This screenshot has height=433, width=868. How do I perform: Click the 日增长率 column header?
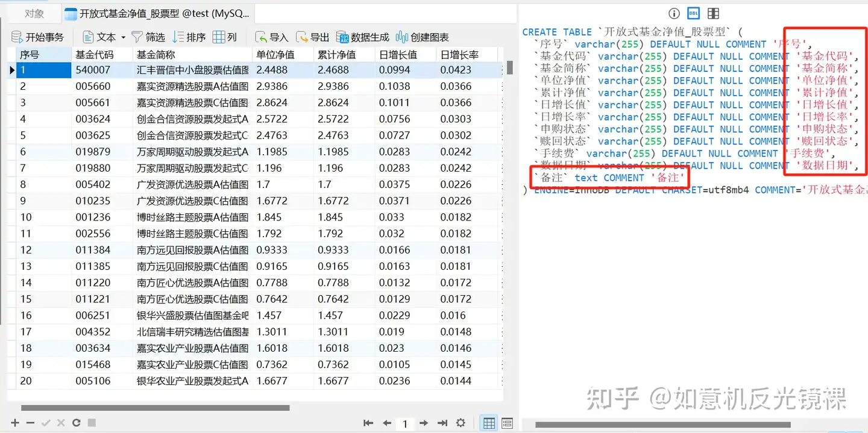coord(467,54)
